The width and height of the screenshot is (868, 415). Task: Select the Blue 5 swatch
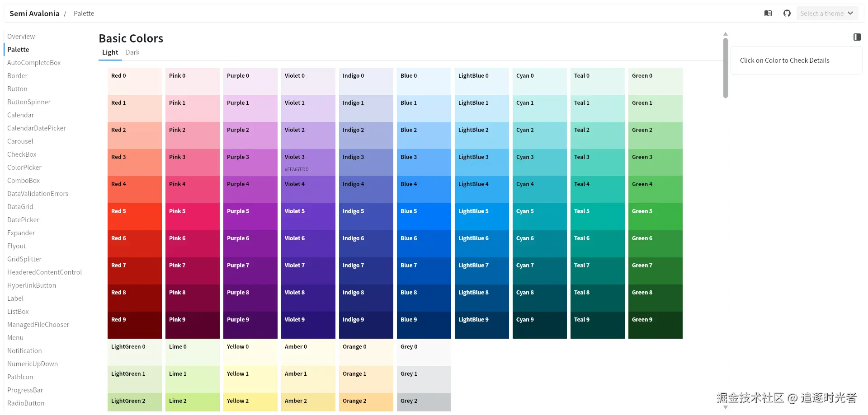[x=424, y=217]
